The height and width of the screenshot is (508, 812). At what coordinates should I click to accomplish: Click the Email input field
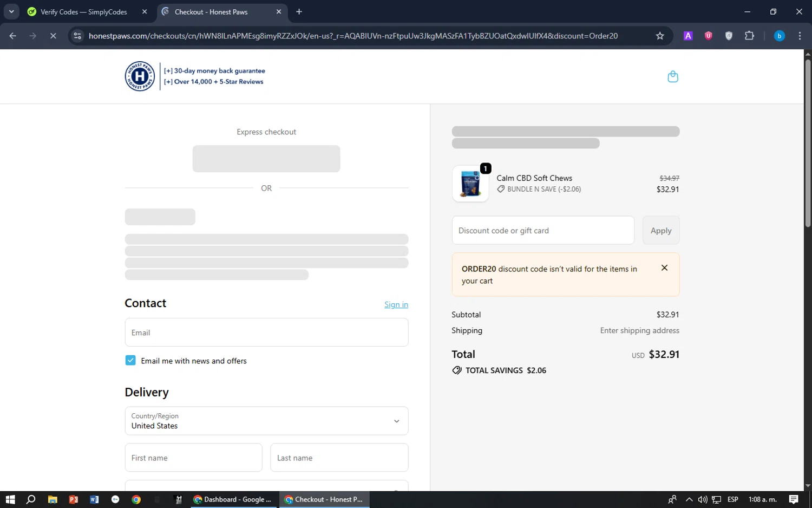click(x=266, y=332)
